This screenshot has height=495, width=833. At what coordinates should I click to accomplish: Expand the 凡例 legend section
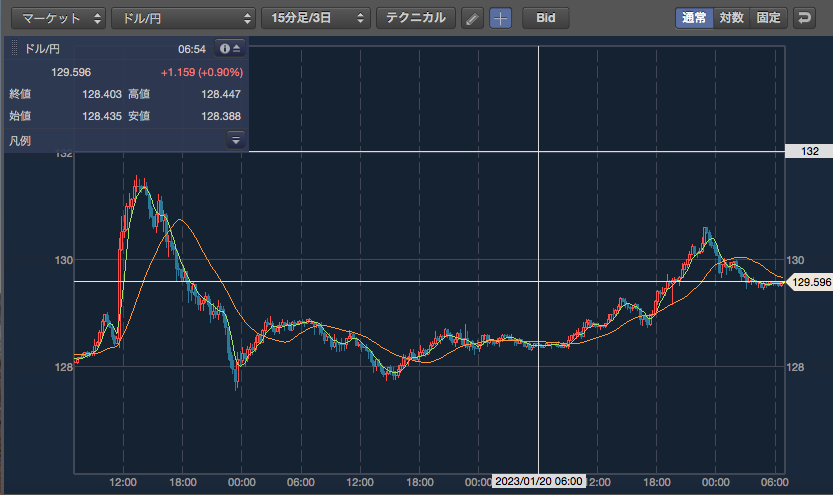click(236, 140)
